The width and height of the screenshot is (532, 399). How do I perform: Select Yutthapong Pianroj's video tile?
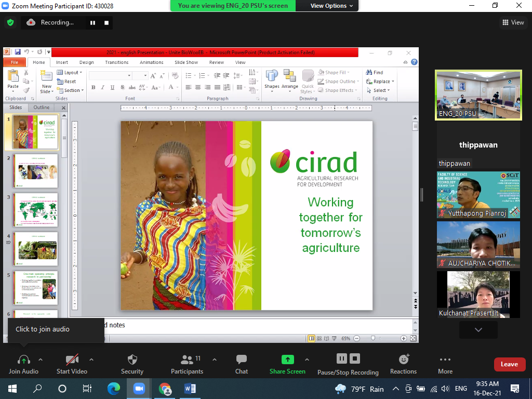click(478, 195)
